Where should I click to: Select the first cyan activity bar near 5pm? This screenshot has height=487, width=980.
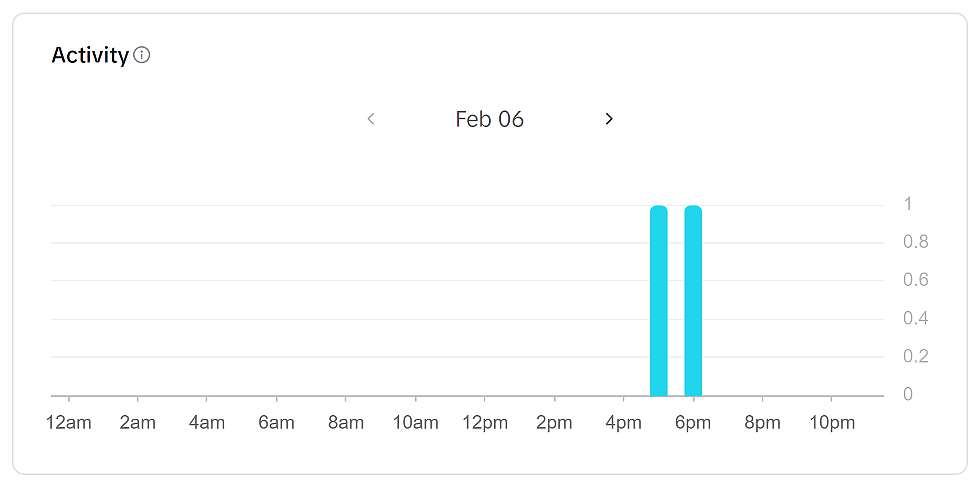659,301
